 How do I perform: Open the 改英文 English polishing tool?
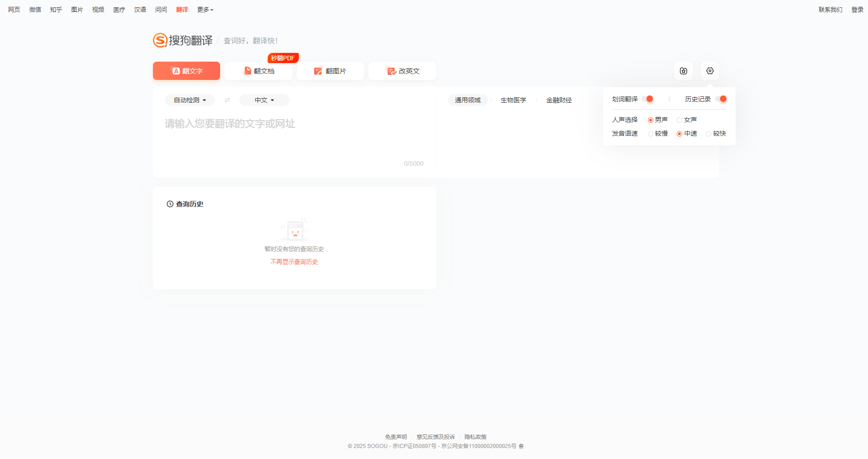pyautogui.click(x=402, y=71)
